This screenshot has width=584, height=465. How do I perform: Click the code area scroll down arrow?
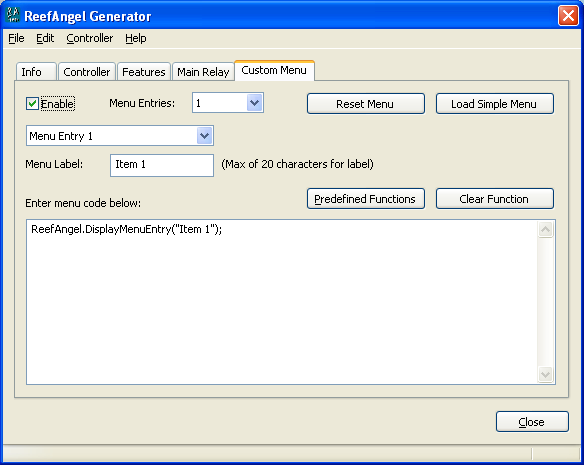pyautogui.click(x=545, y=374)
